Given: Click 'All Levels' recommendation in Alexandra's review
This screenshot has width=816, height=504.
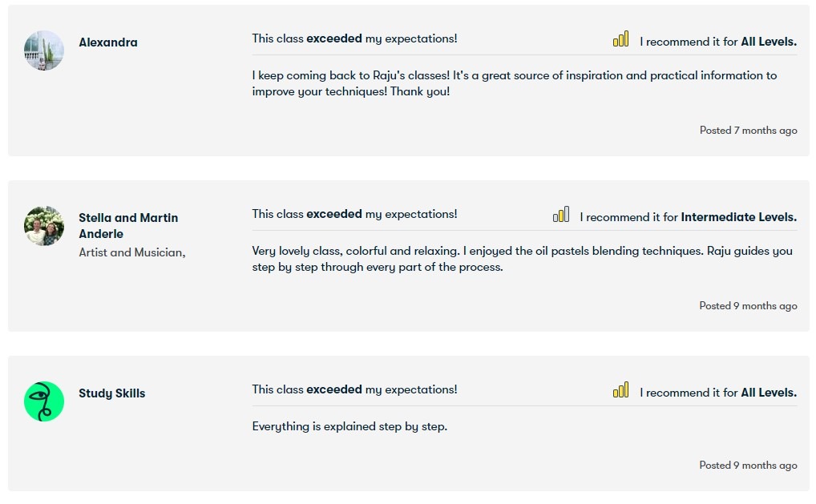Looking at the screenshot, I should tap(769, 42).
